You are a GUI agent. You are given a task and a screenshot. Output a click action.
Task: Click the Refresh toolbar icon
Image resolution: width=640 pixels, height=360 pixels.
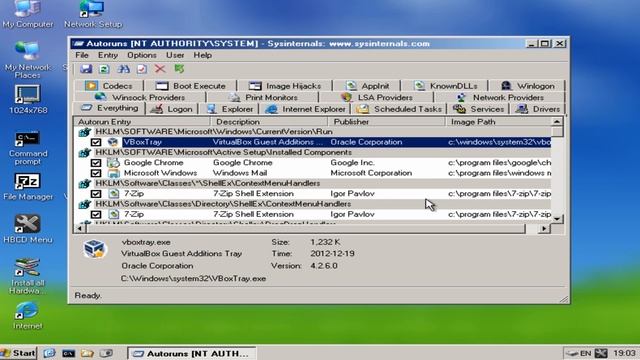(x=104, y=69)
